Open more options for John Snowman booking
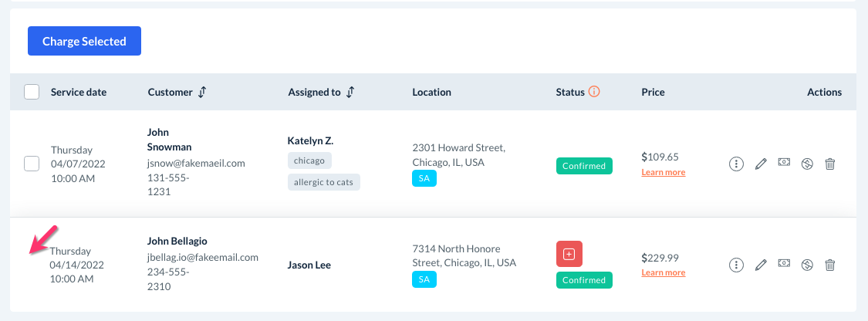This screenshot has width=868, height=321. click(x=737, y=164)
